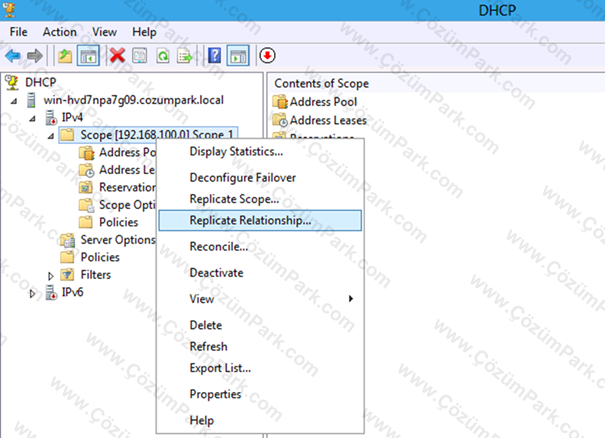Click the Scope folder icon in tree
The width and height of the screenshot is (605, 438).
67,135
